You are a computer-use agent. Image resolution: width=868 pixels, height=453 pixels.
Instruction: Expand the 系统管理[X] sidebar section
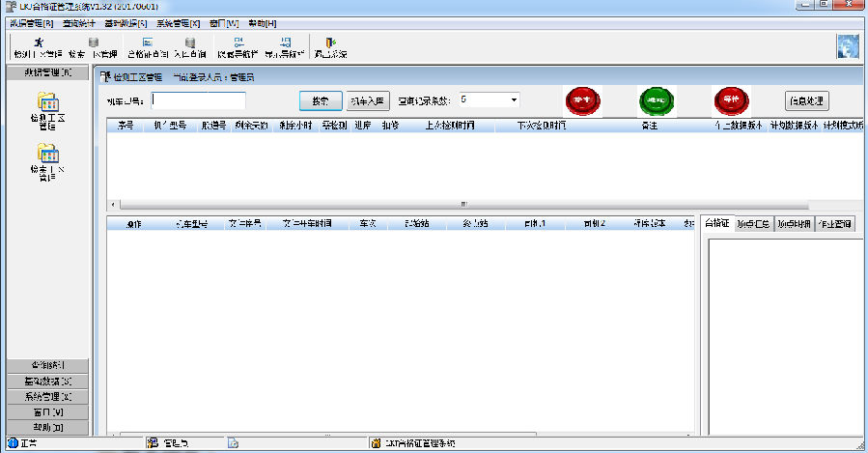[x=48, y=396]
